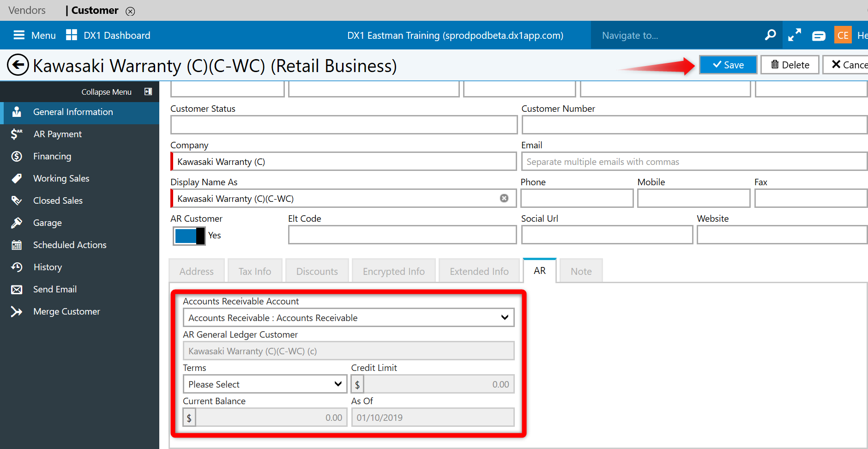
Task: Click the Menu label
Action: coord(43,36)
